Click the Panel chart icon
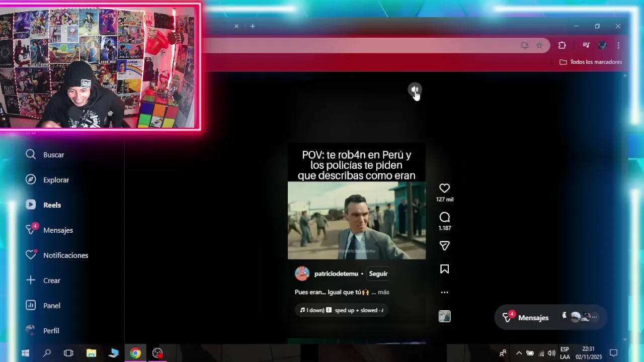This screenshot has height=362, width=644. pos(31,305)
